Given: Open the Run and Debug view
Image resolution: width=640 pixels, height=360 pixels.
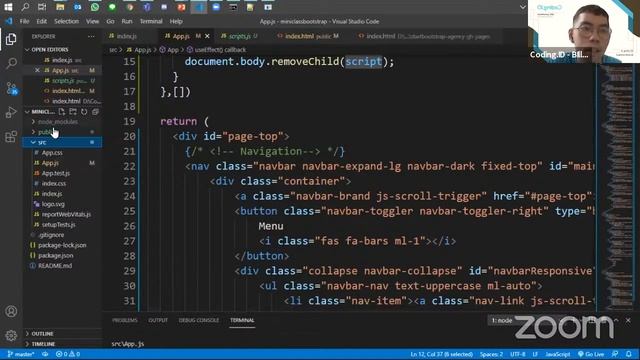Looking at the screenshot, I should pyautogui.click(x=11, y=112).
